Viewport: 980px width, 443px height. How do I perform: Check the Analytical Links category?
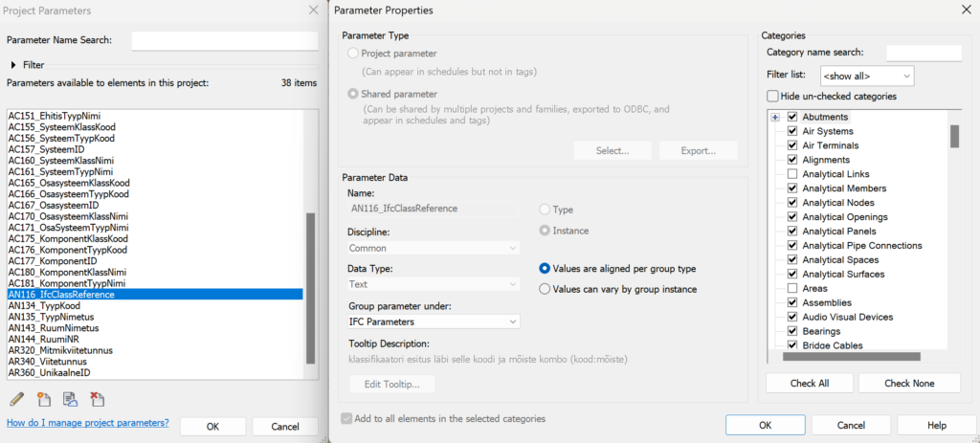point(791,174)
